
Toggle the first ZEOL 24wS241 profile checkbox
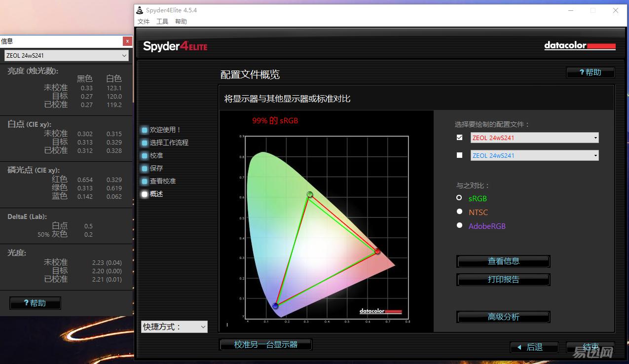click(460, 138)
